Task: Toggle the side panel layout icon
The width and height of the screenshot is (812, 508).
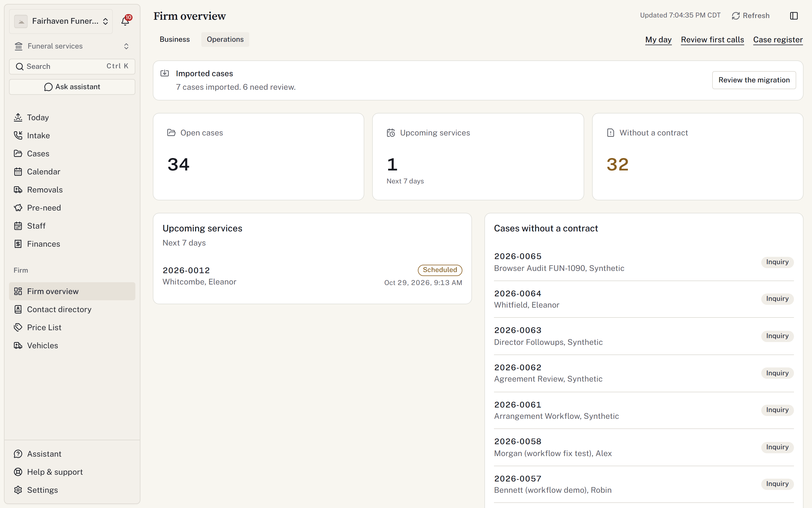Action: (794, 16)
